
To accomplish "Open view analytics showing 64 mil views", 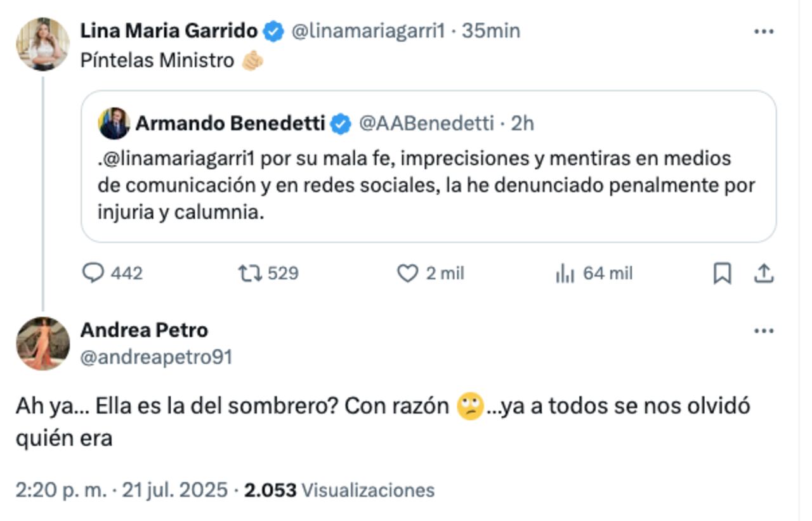I will pyautogui.click(x=564, y=273).
